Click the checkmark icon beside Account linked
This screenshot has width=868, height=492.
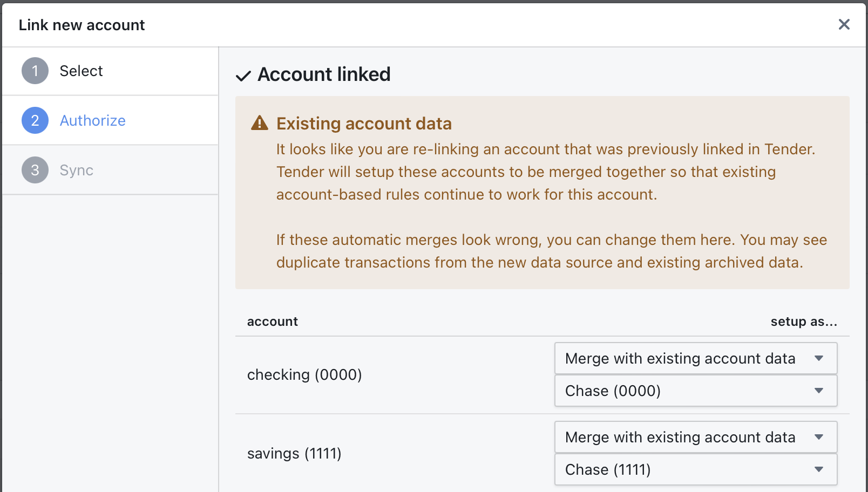pos(243,76)
